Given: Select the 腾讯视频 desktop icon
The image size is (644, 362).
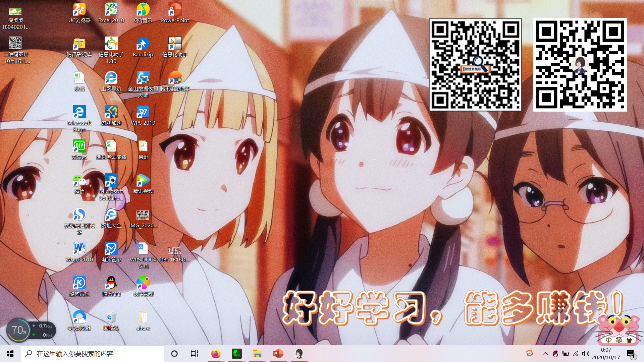Looking at the screenshot, I should tap(143, 184).
